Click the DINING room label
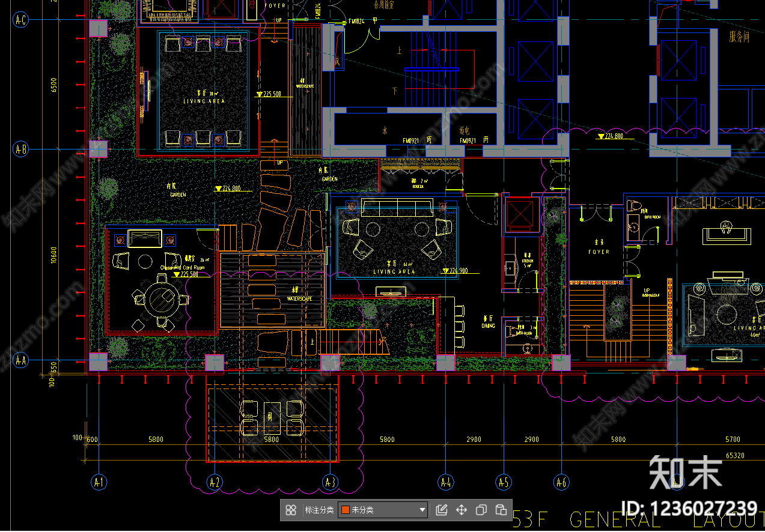The width and height of the screenshot is (765, 532). pos(489,326)
